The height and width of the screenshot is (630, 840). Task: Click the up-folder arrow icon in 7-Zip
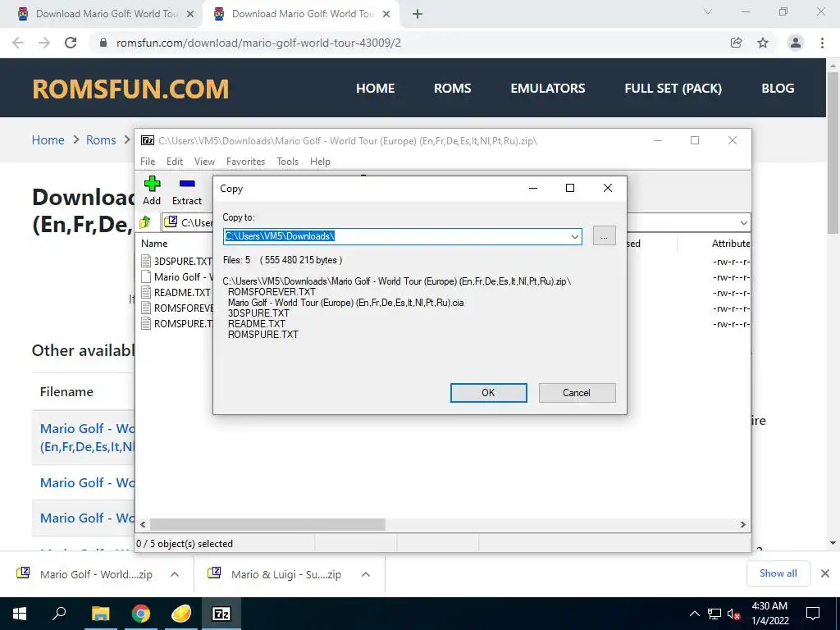tap(145, 221)
